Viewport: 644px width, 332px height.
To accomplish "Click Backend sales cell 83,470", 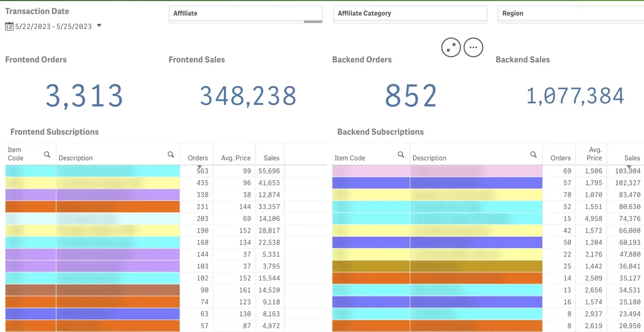I will click(630, 194).
